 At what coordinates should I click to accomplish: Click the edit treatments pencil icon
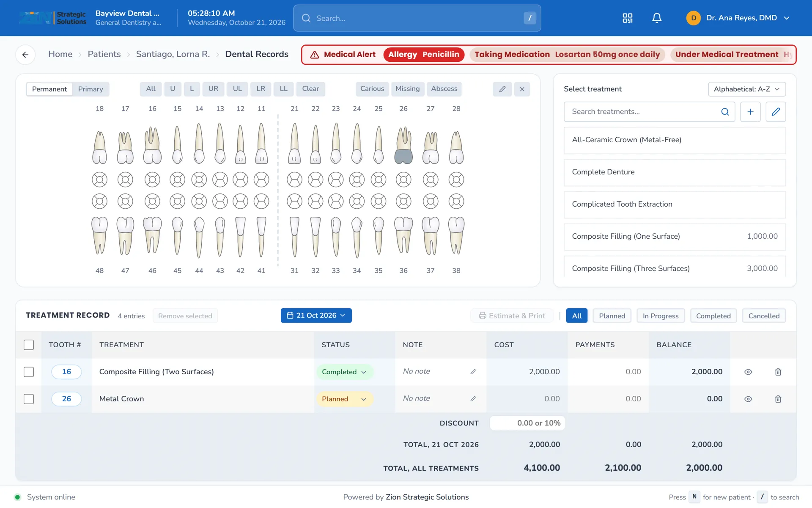[x=776, y=112]
